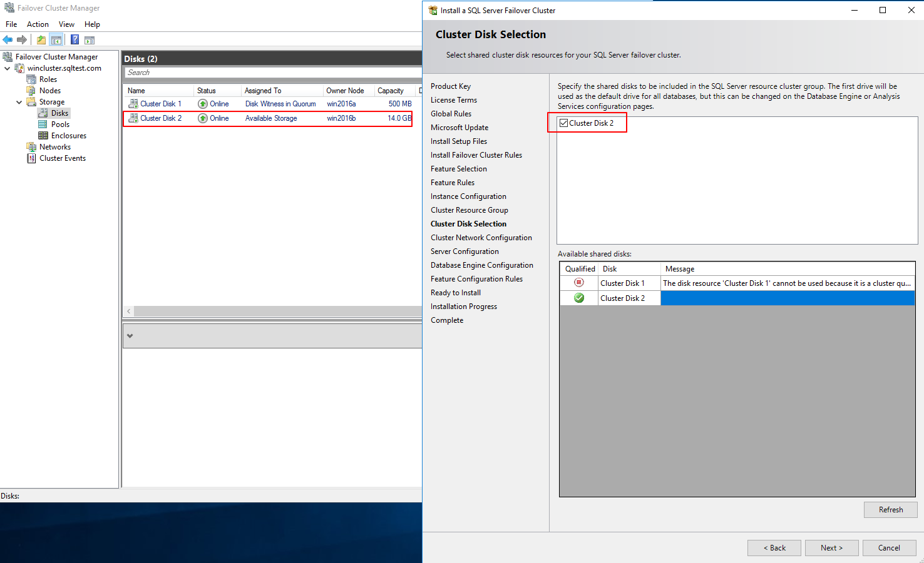Expand the details pane chevron below Disks list
Viewport: 924px width, 563px height.
point(130,336)
